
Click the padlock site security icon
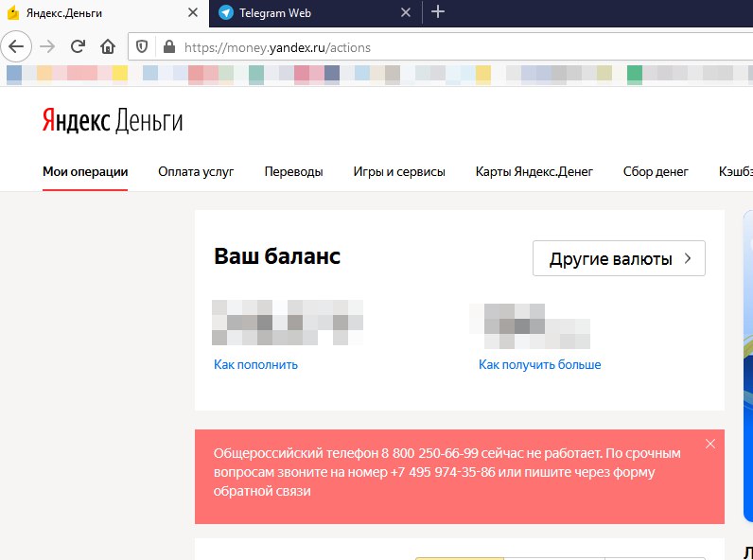pyautogui.click(x=169, y=46)
